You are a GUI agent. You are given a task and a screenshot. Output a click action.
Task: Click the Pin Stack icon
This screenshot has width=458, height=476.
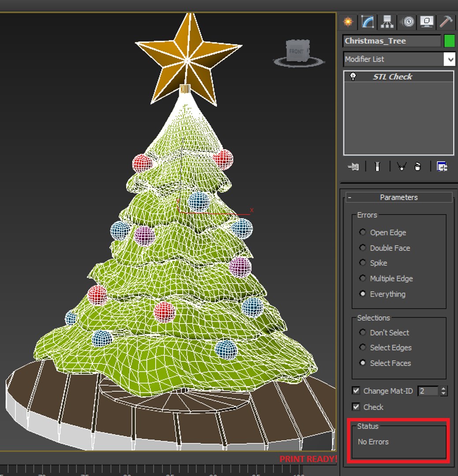click(x=353, y=166)
